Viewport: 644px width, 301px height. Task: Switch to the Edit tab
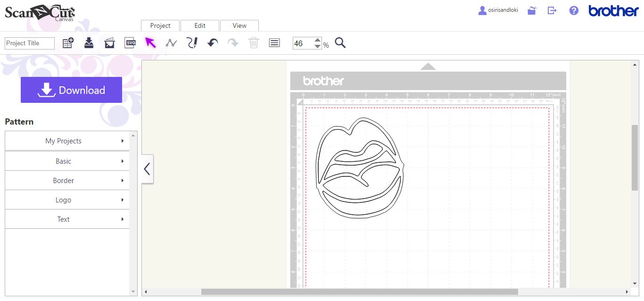tap(200, 25)
